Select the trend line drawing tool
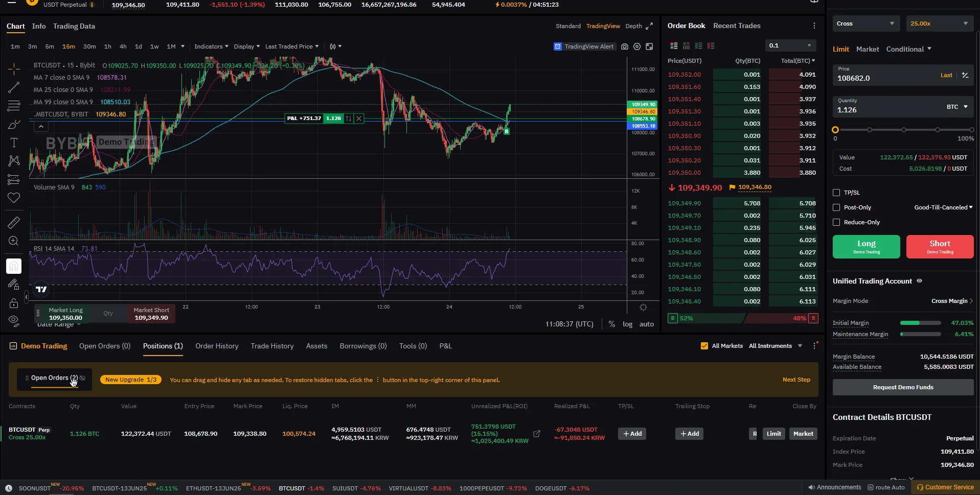Image resolution: width=980 pixels, height=495 pixels. click(14, 87)
